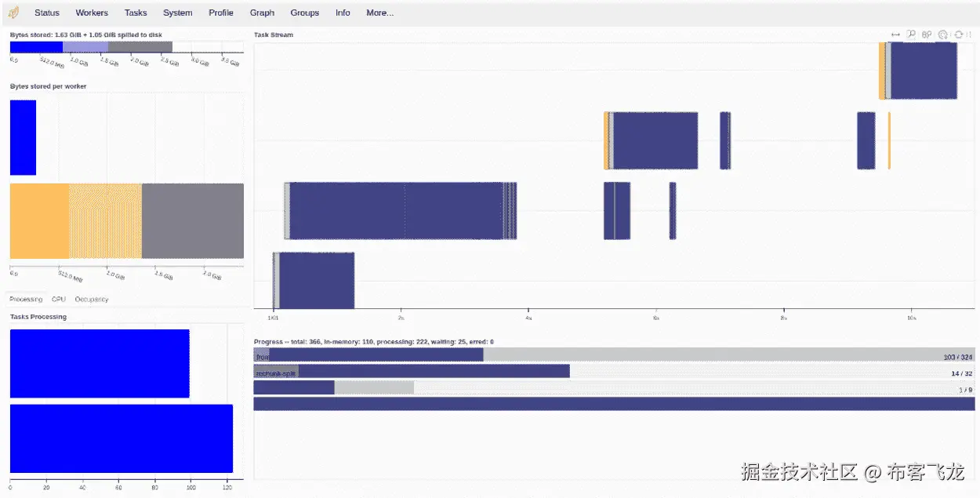This screenshot has width=980, height=498.
Task: Click the Dask logo icon
Action: click(13, 13)
